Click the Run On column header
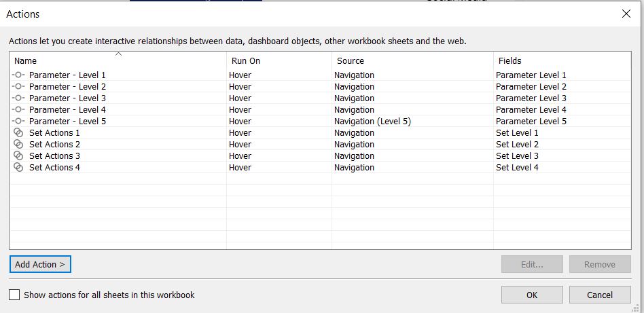This screenshot has height=313, width=644. tap(246, 61)
